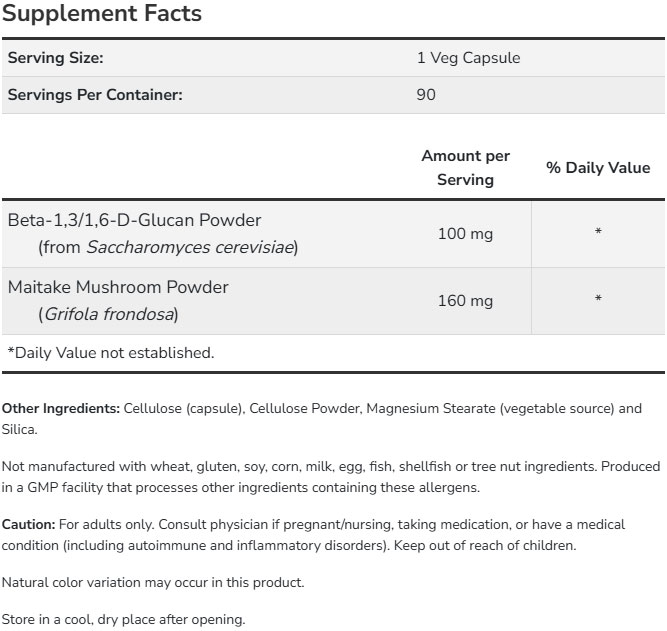Click the Supplement Facts heading
This screenshot has height=631, width=667.
pos(102,14)
